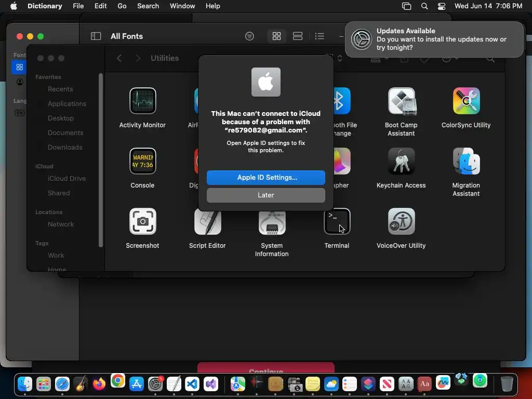
Task: Open Apple ID Settings from the iCloud dialog
Action: pos(265,178)
